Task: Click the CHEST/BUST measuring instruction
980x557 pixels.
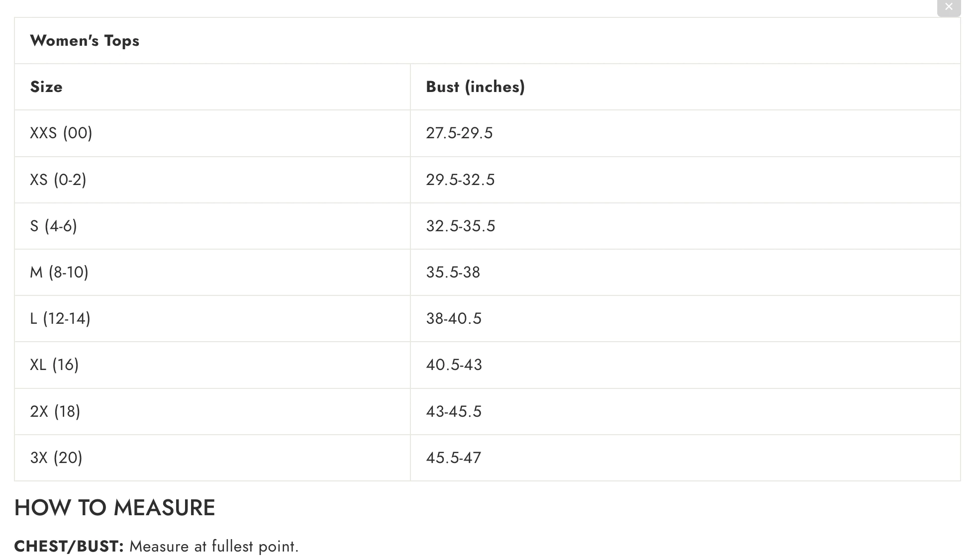Action: (156, 546)
